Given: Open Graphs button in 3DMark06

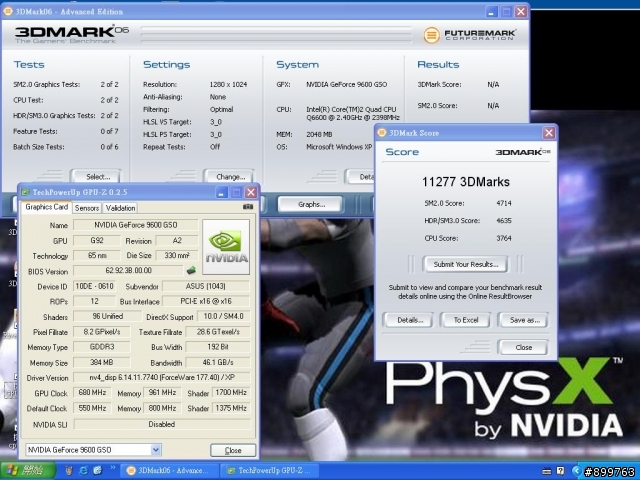Looking at the screenshot, I should tap(310, 204).
